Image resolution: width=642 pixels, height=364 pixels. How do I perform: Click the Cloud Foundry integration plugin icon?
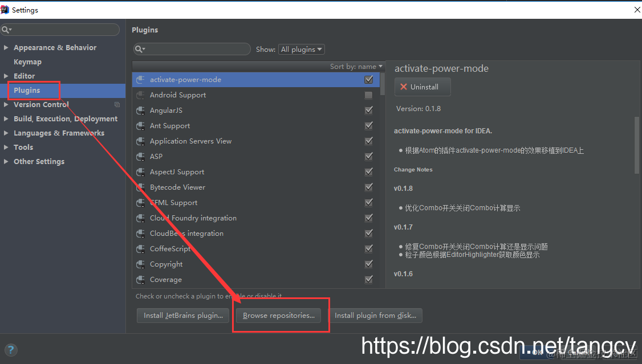click(140, 218)
